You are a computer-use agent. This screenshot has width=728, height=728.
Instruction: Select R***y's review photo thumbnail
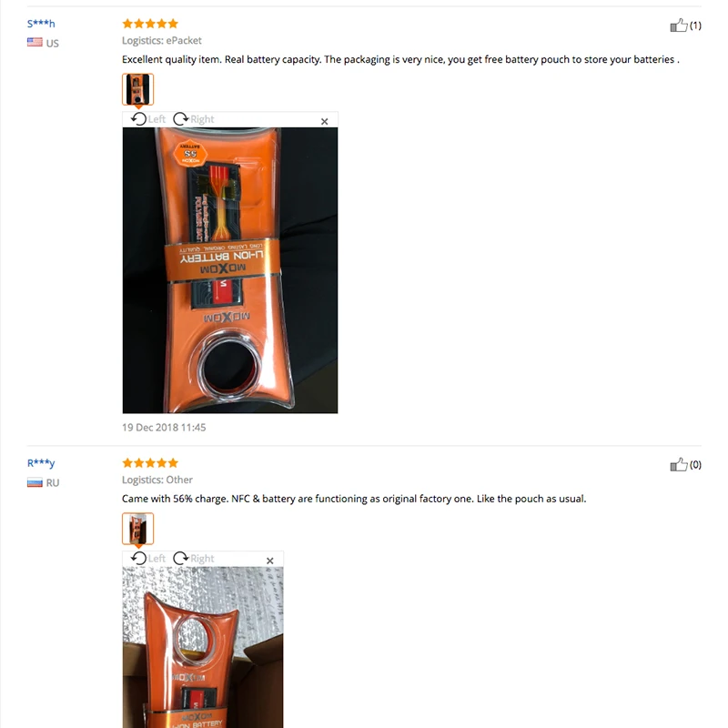[x=138, y=529]
